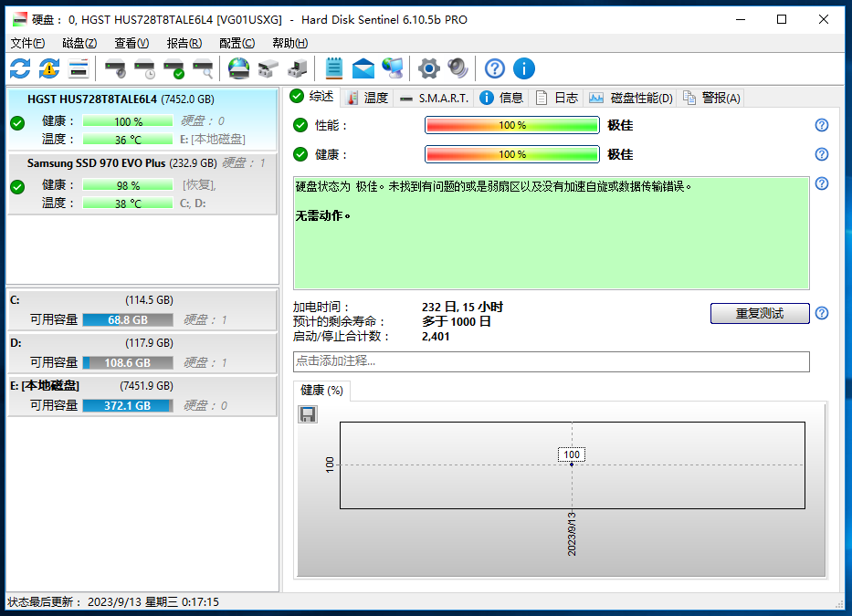Open the 配置 menu
The image size is (852, 616).
[x=237, y=43]
